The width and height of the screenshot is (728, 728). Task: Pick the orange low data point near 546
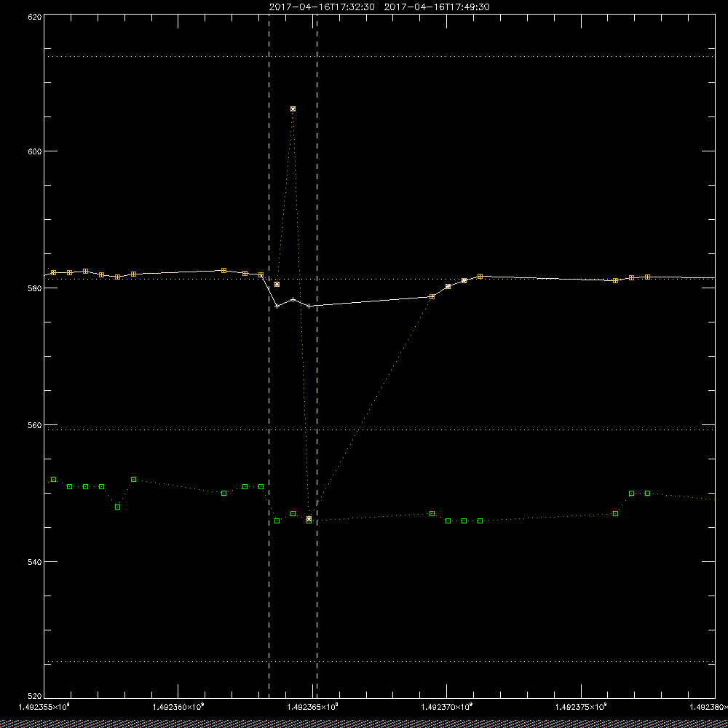click(309, 518)
